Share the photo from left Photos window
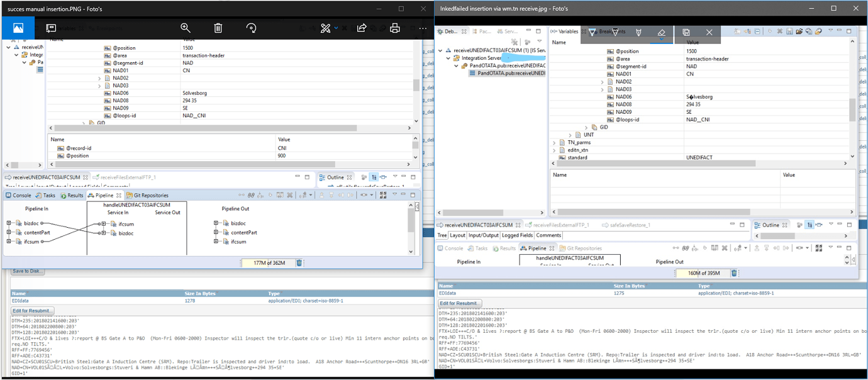Viewport: 868px width, 380px height. pos(362,28)
